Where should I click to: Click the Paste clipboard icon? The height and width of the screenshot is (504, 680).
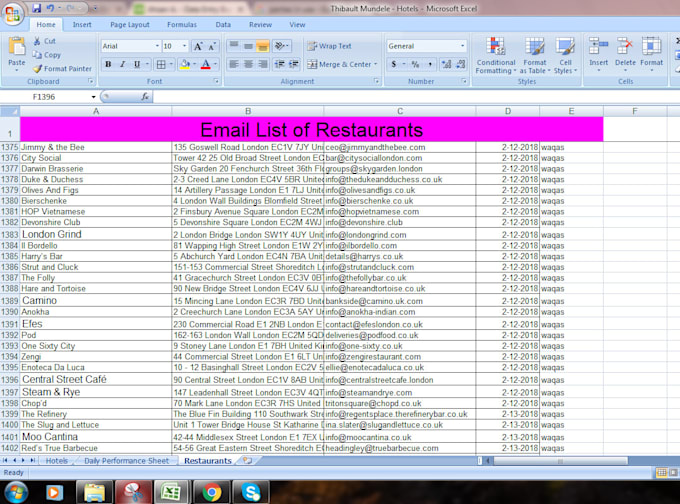(x=16, y=47)
